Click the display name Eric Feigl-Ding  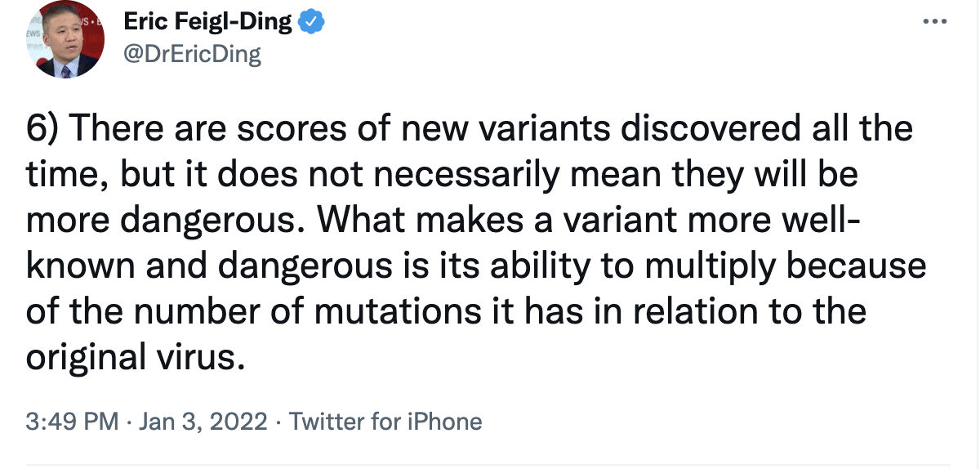[x=207, y=23]
